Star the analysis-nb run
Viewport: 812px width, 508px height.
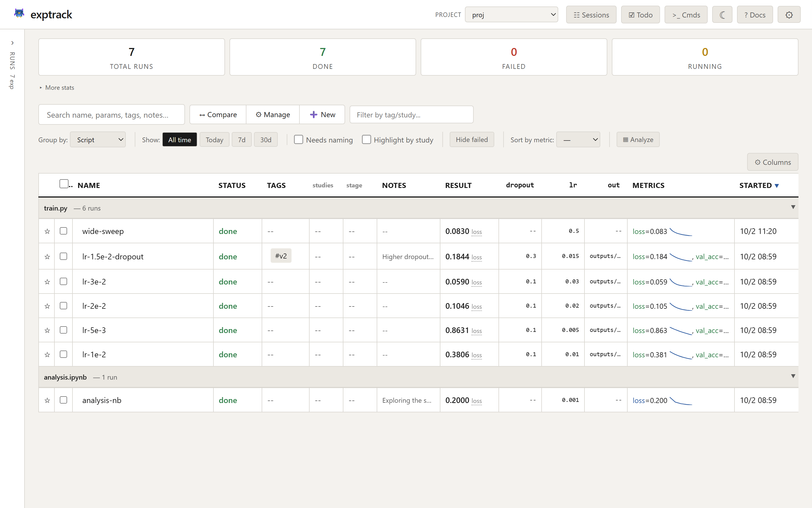pos(47,400)
